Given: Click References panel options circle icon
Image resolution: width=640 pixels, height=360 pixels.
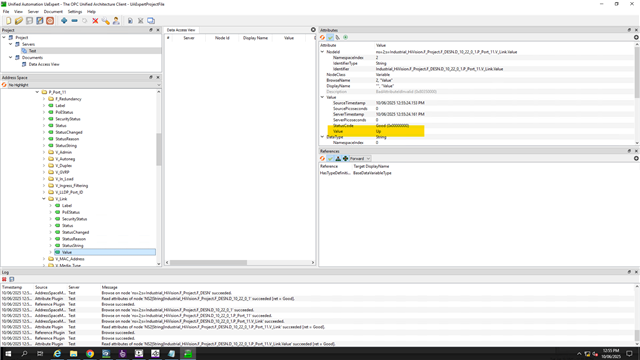Looking at the screenshot, I should 636,158.
